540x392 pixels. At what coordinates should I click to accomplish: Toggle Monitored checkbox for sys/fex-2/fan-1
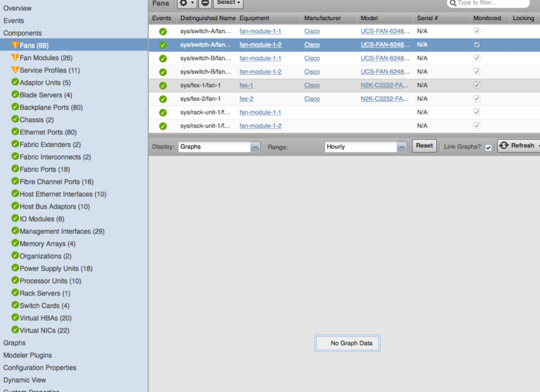pos(477,99)
